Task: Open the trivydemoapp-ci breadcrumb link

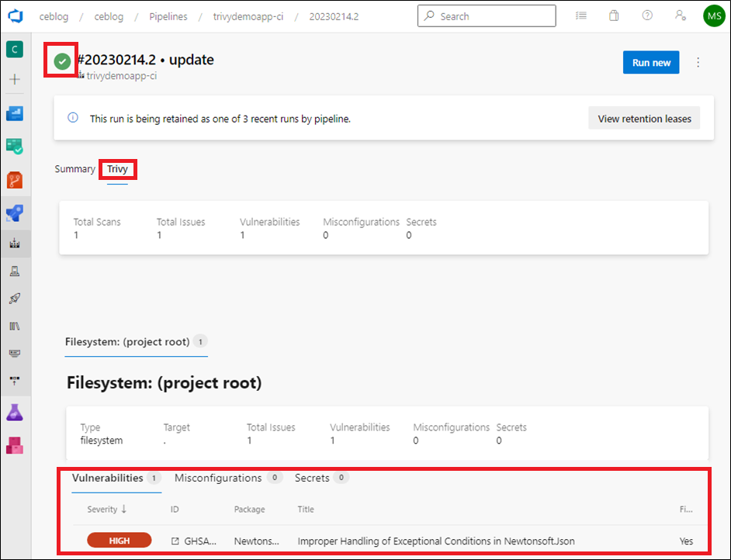Action: tap(248, 17)
